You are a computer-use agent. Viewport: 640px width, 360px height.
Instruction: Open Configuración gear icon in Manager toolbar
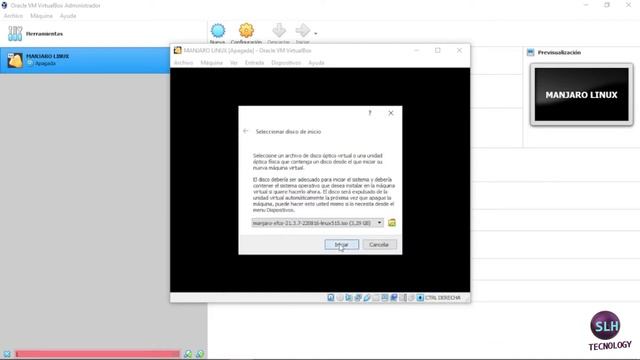[246, 31]
